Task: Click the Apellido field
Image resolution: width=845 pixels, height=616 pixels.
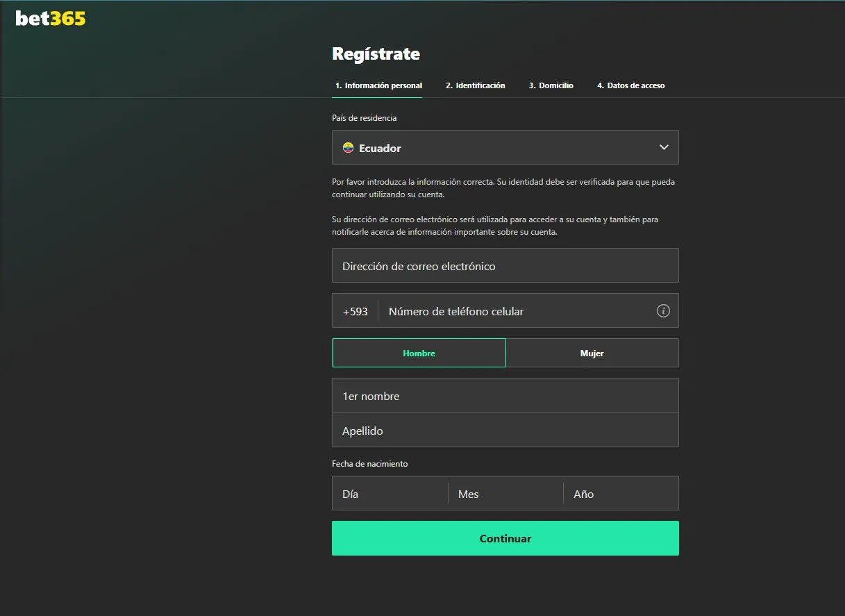Action: 505,431
